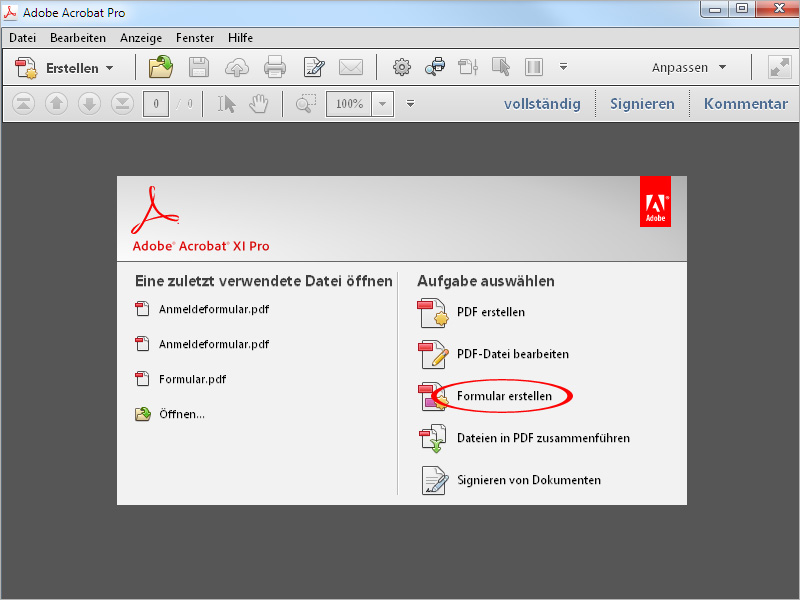The height and width of the screenshot is (600, 800).
Task: Send document by email using envelope icon
Action: pos(350,67)
